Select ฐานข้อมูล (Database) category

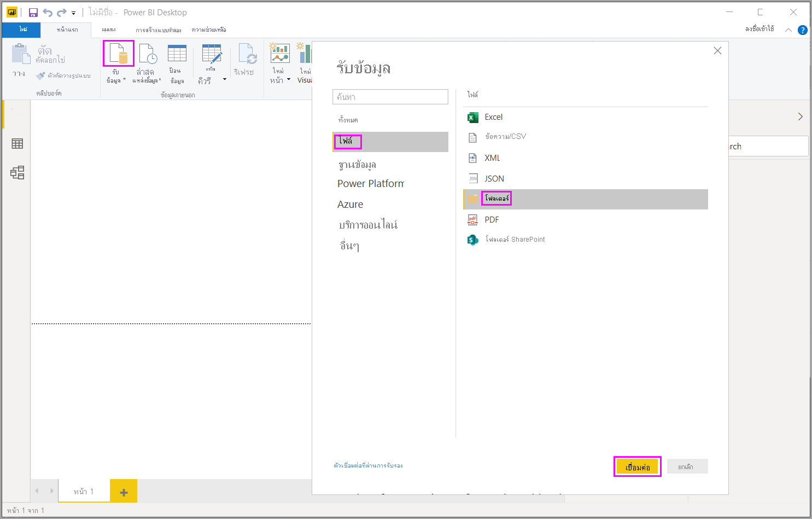[357, 164]
